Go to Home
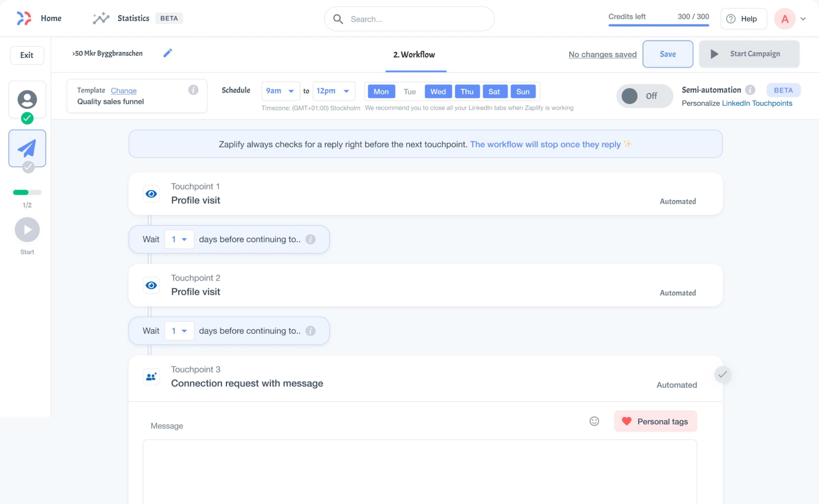This screenshot has height=504, width=819. pos(51,18)
